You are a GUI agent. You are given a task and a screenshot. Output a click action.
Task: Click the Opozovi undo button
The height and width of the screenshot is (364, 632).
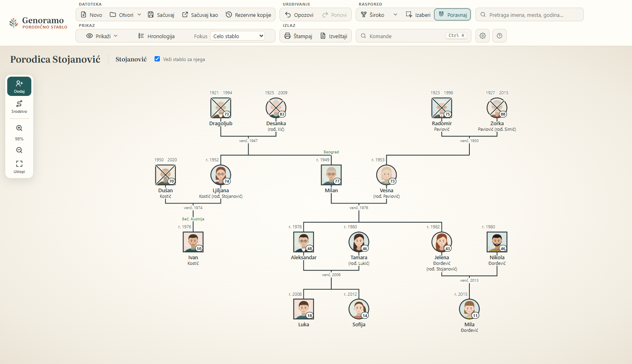[x=299, y=15]
